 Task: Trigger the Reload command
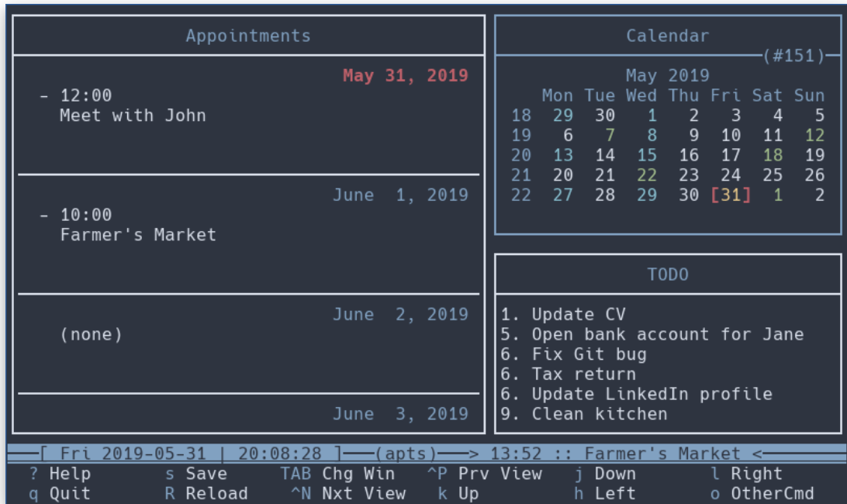coord(217,494)
